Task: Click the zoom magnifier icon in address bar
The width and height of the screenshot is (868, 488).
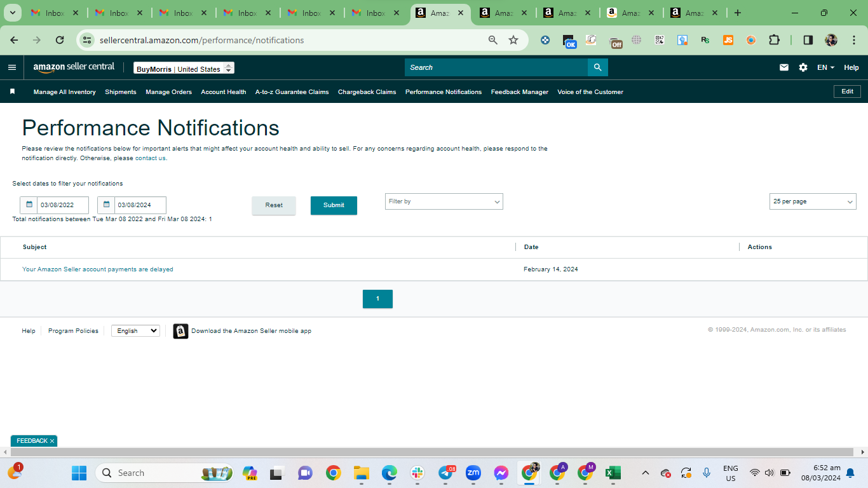Action: coord(493,40)
